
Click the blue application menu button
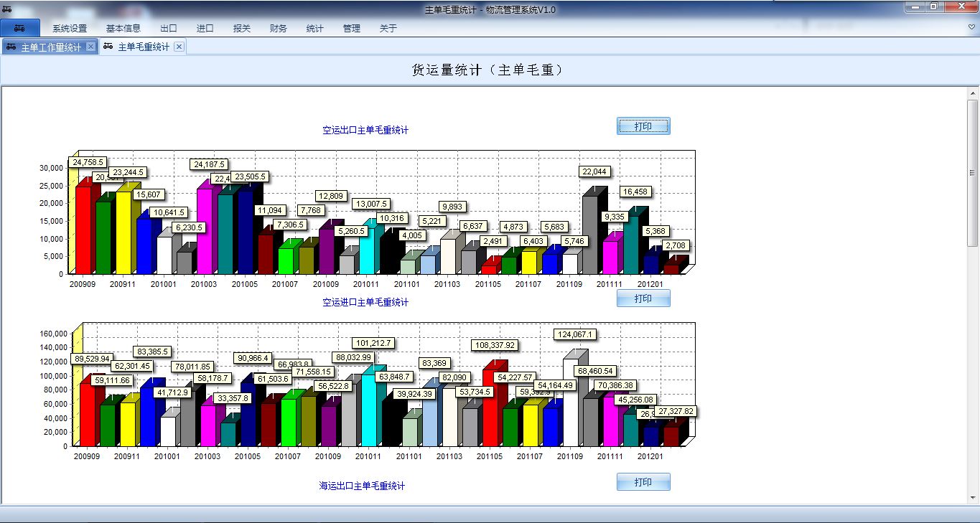(x=20, y=28)
